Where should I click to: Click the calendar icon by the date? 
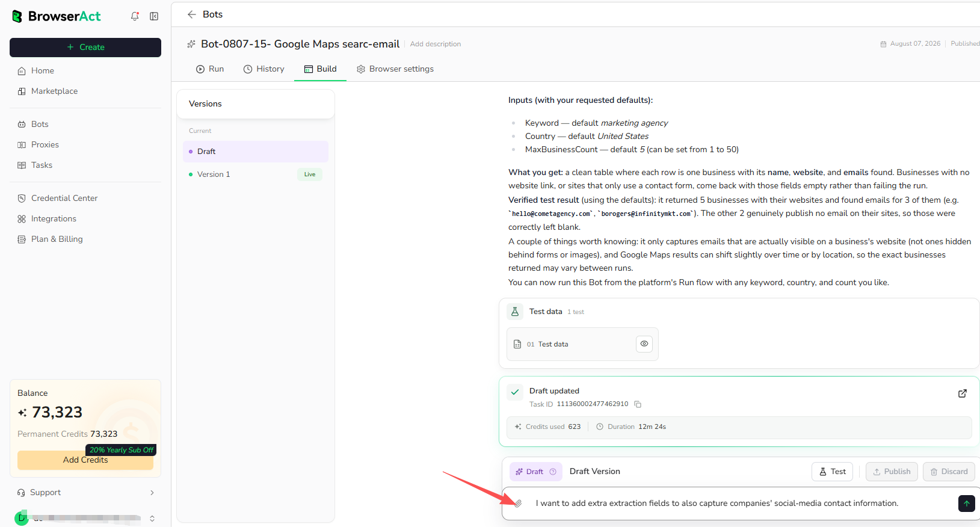[883, 44]
